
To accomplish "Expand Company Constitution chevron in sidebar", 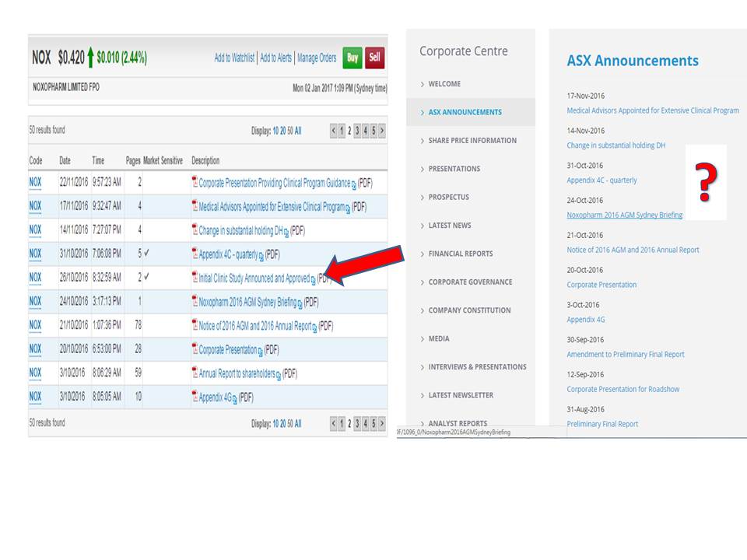I will 422,311.
